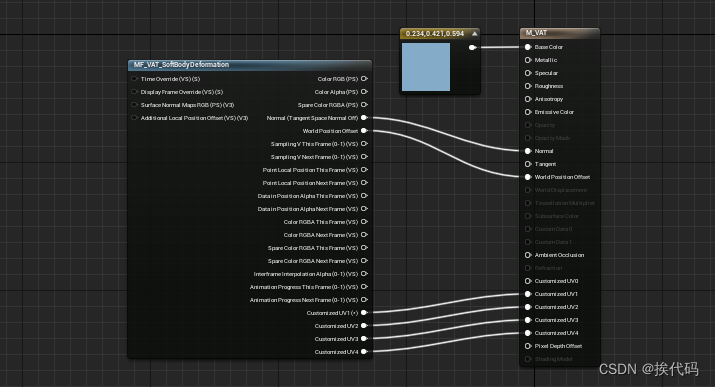Screen dimensions: 715x387
Task: Select Customized UV2 output pin on MF_VAT node
Action: (x=364, y=326)
